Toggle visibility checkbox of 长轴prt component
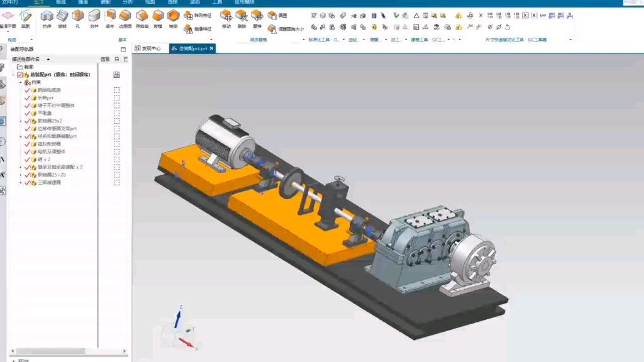Viewport: 644px width, 362px height. (x=26, y=98)
